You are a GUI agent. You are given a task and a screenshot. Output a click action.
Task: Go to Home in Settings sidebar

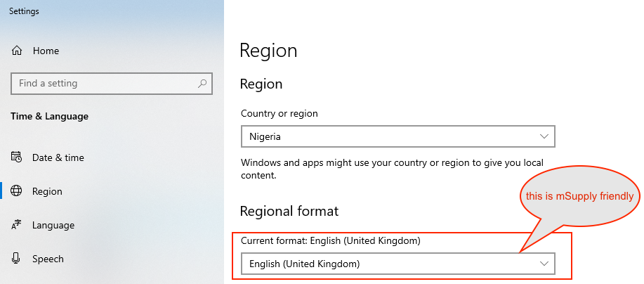click(46, 51)
